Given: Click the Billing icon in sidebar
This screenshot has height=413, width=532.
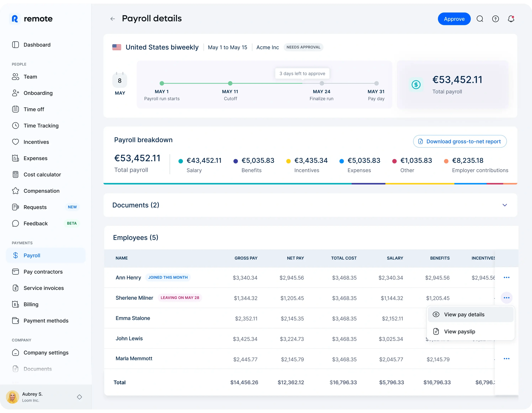Looking at the screenshot, I should [15, 304].
